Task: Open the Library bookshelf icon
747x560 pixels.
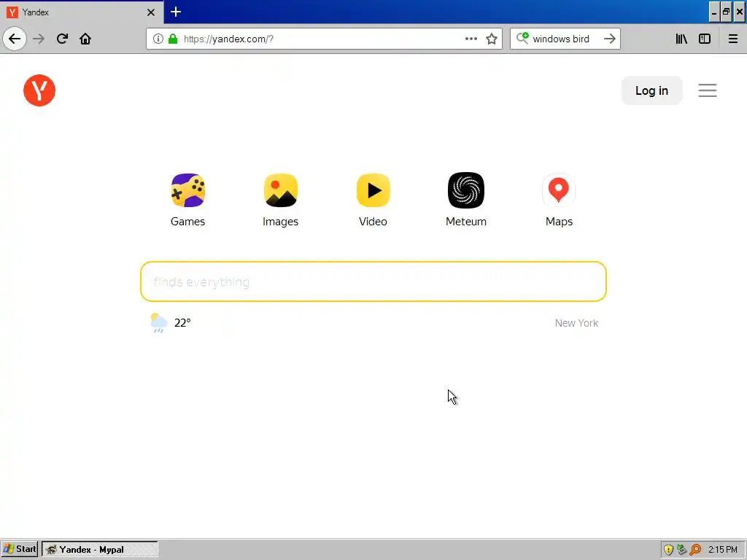Action: point(681,39)
